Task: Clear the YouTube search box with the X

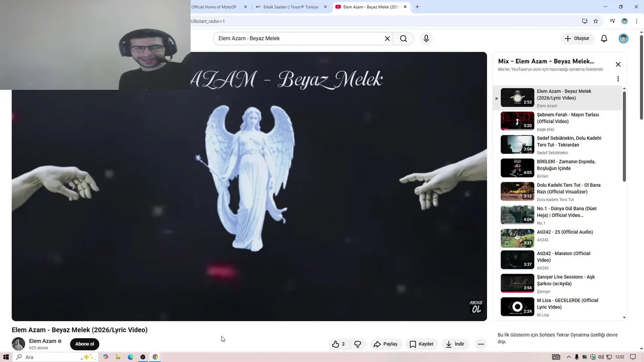Action: point(387,39)
